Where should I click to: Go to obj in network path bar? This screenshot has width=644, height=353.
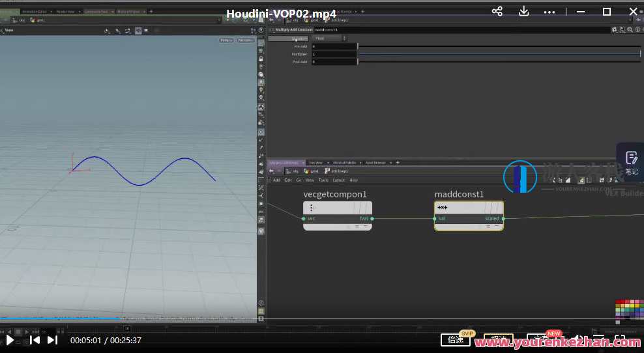[x=293, y=171]
